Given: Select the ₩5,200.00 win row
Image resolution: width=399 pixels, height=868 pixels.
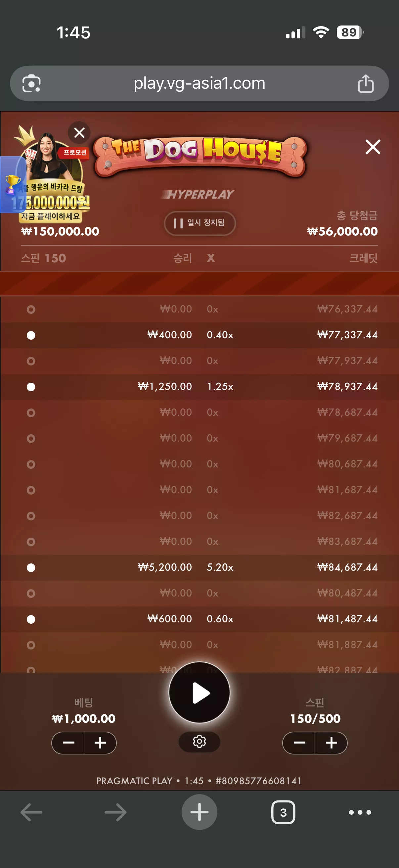Looking at the screenshot, I should pyautogui.click(x=199, y=567).
